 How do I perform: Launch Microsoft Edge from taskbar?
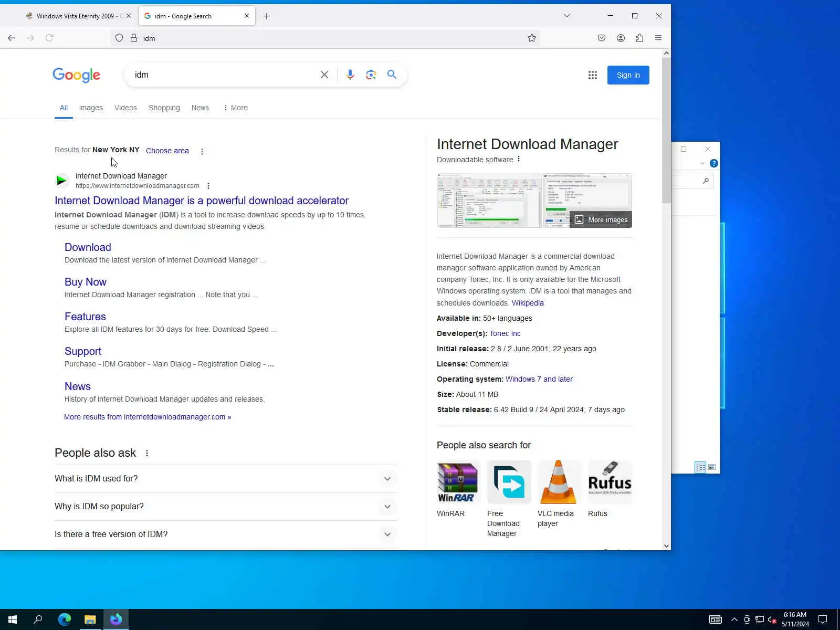click(65, 619)
